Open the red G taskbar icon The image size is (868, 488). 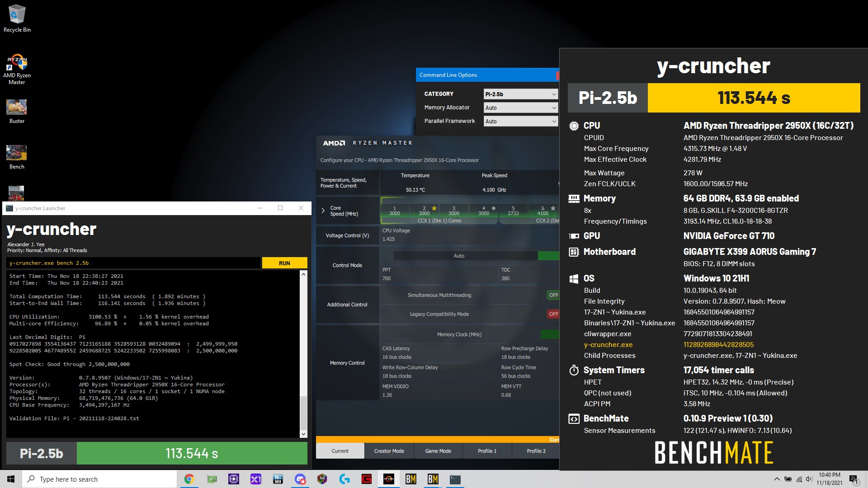[x=367, y=479]
